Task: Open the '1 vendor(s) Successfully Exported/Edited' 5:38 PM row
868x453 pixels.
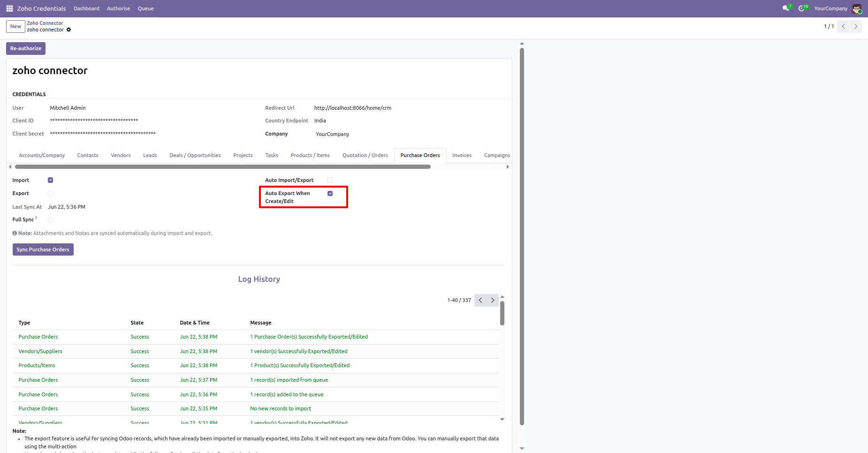Action: 256,351
